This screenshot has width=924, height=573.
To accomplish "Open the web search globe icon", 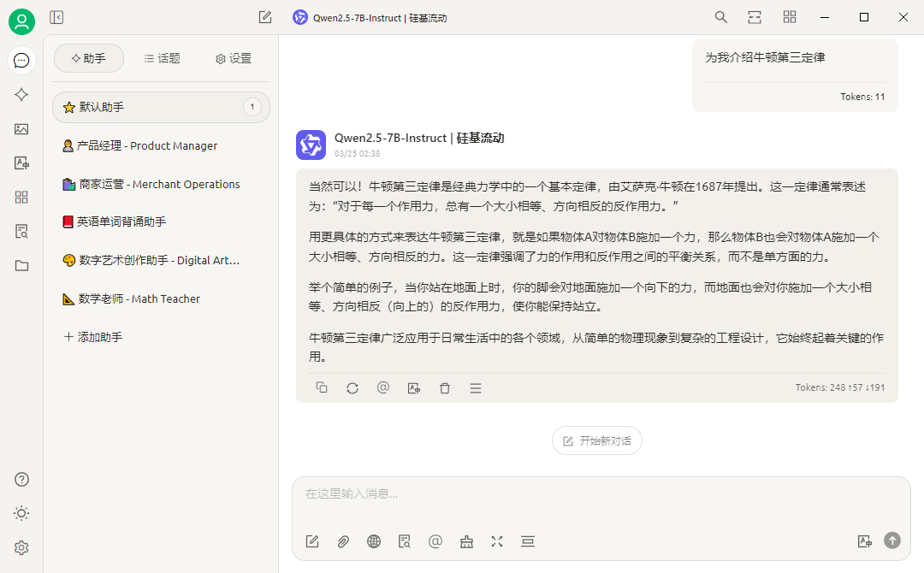I will [374, 541].
